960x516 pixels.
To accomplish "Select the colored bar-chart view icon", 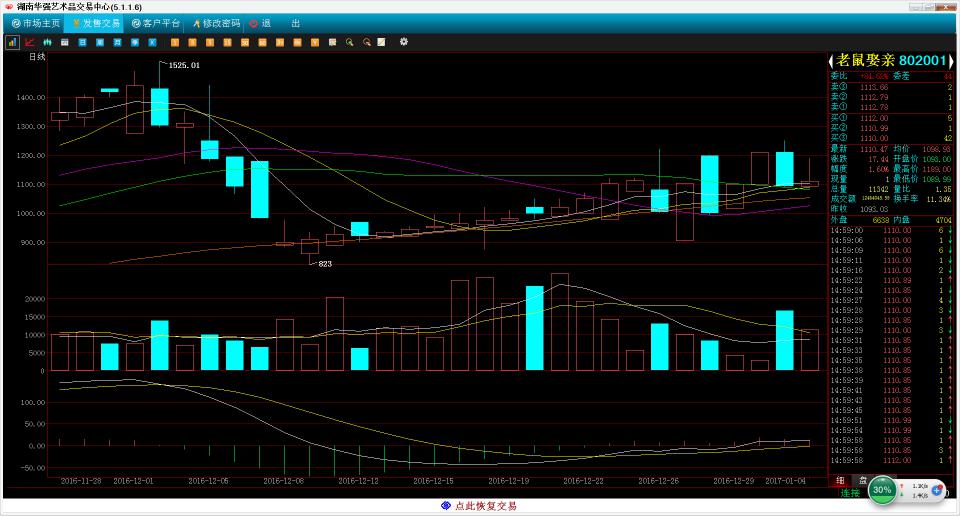I will (x=12, y=42).
